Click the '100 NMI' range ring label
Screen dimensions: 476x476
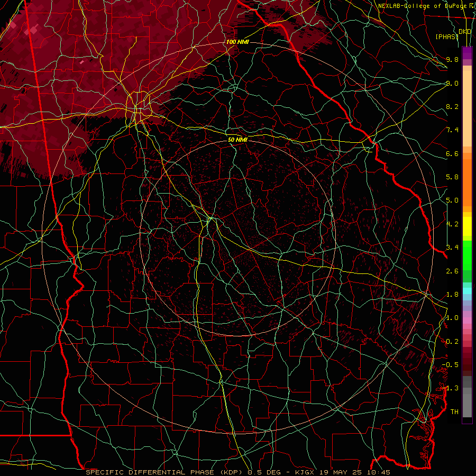[237, 42]
